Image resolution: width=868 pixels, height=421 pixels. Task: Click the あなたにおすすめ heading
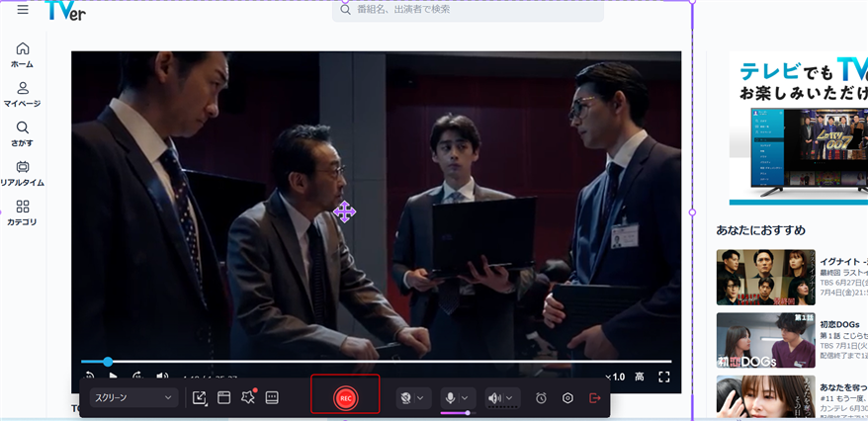coord(761,230)
